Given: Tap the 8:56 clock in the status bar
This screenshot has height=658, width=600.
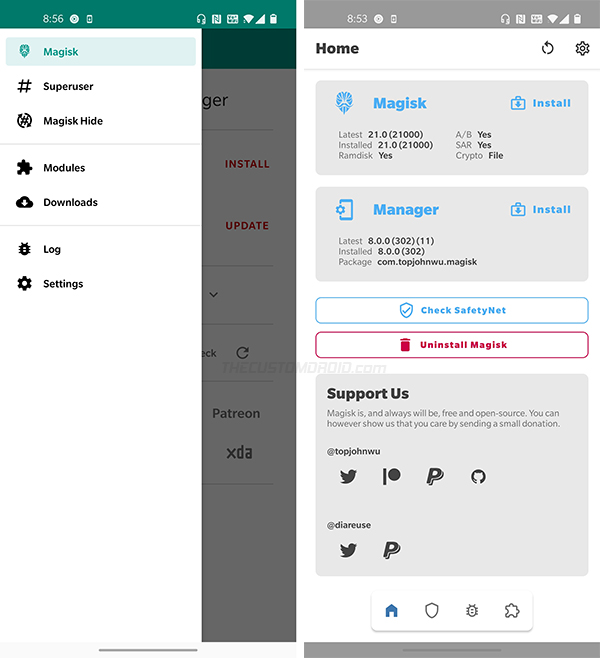Looking at the screenshot, I should click(53, 19).
